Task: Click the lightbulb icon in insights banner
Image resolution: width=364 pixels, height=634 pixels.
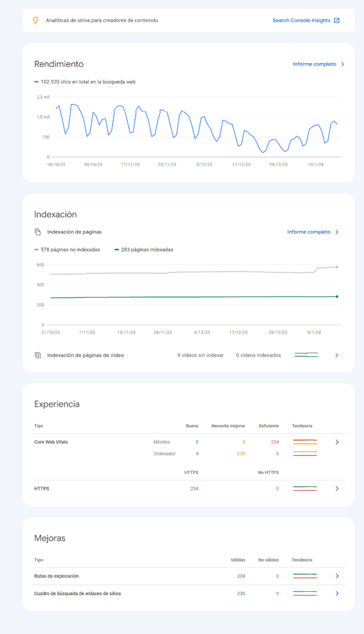Action: click(x=35, y=20)
